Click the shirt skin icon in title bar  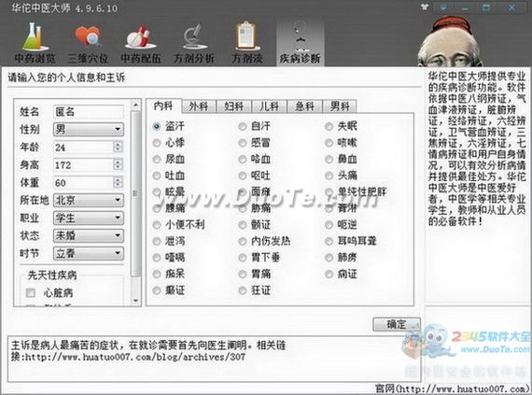(424, 7)
